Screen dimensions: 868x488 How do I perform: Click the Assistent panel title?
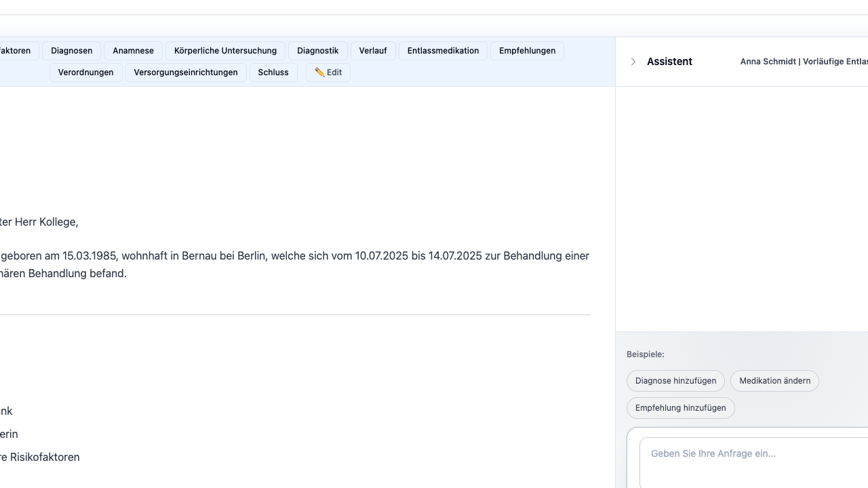[669, 62]
